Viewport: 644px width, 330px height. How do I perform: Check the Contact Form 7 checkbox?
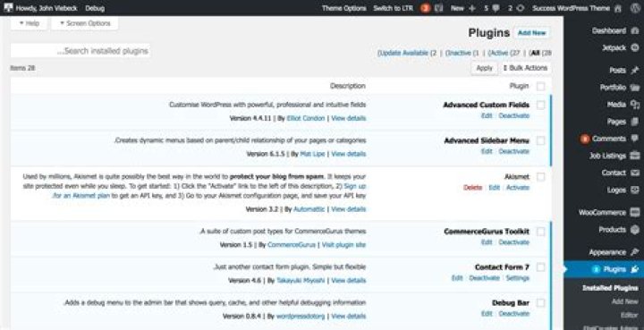[541, 267]
